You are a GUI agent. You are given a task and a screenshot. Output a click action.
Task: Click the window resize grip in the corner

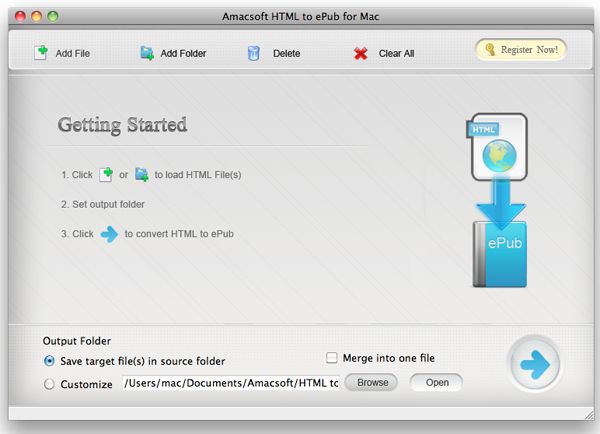(x=589, y=414)
